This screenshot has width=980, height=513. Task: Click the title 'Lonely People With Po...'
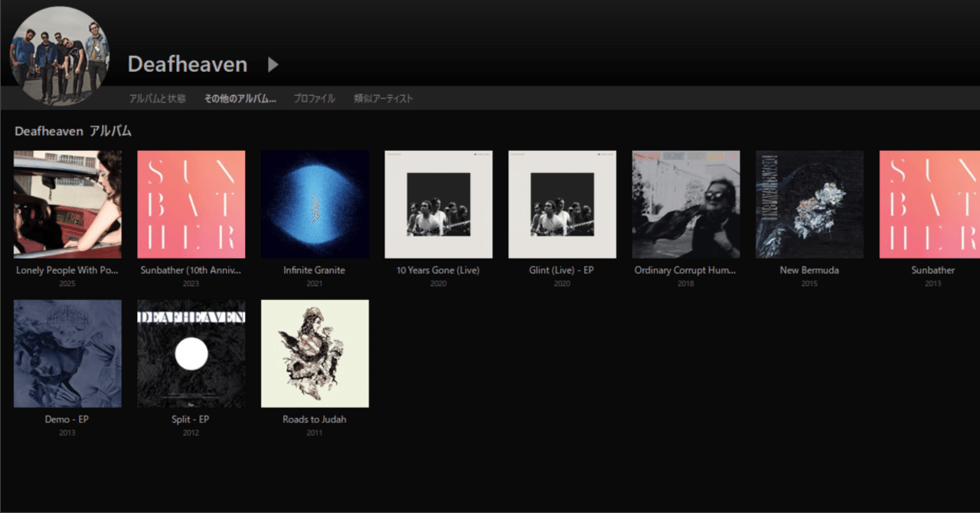(67, 270)
